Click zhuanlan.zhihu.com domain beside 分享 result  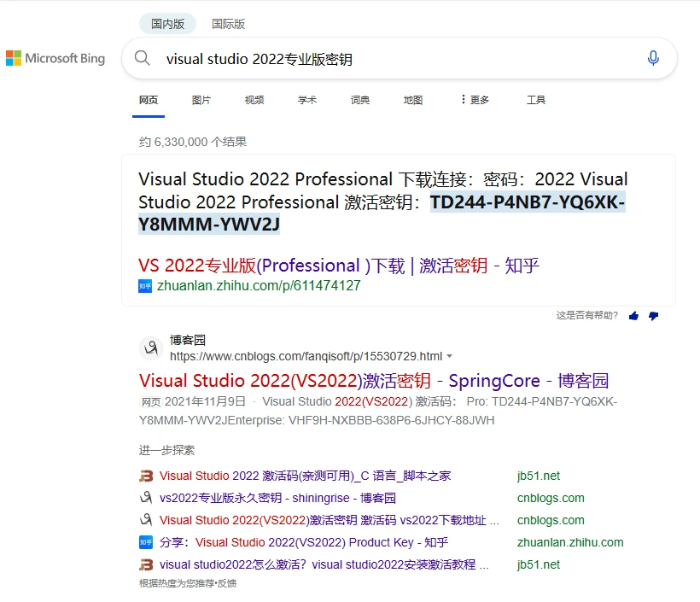pos(570,542)
